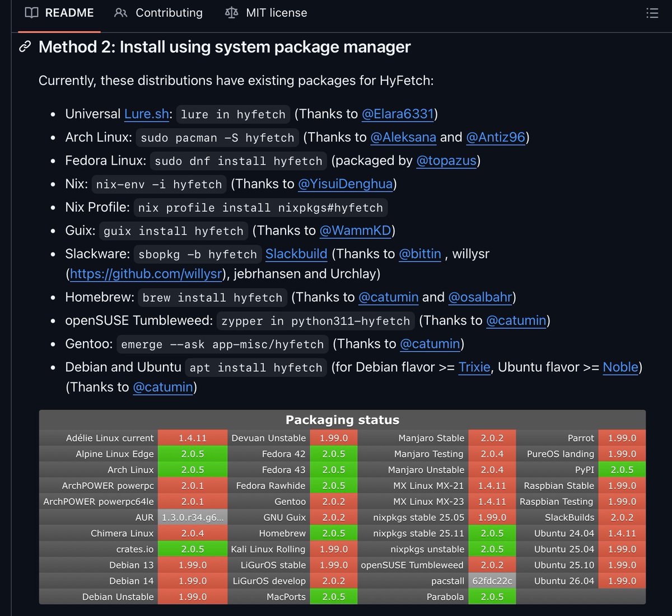This screenshot has width=672, height=616.
Task: Click pacstall version 62fdc22c cell
Action: coord(492,581)
